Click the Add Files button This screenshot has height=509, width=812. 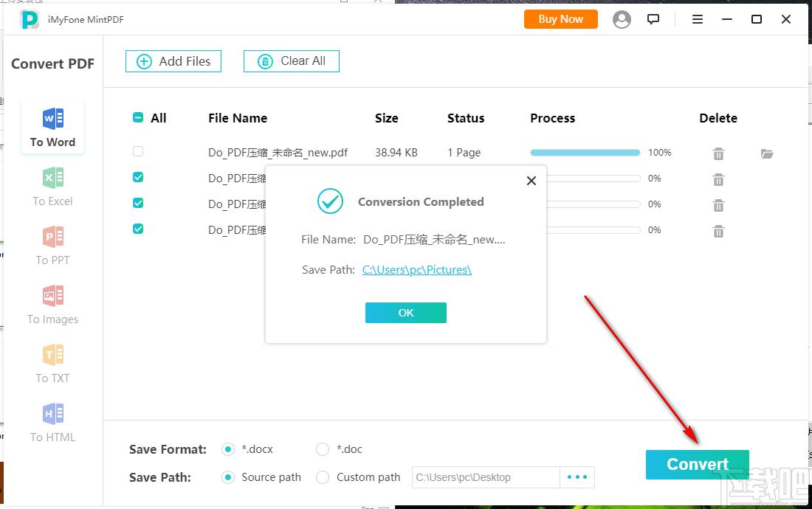tap(173, 61)
